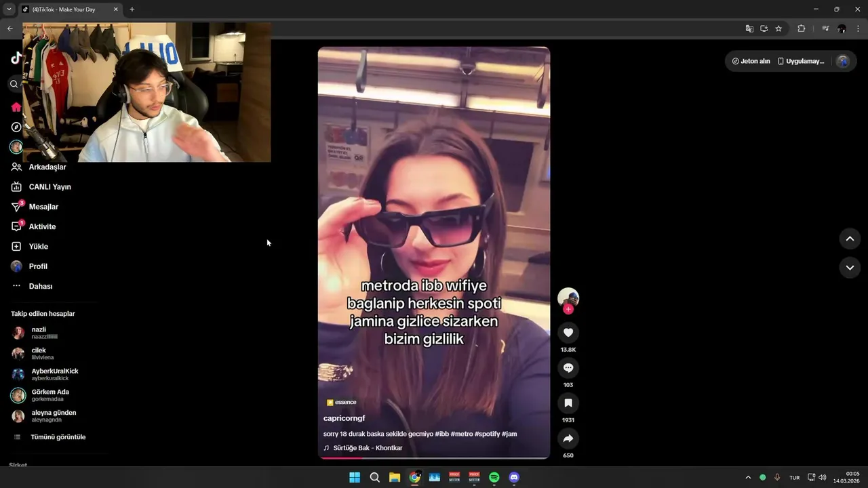Image resolution: width=868 pixels, height=488 pixels.
Task: Open the Chrome profile avatar
Action: click(x=842, y=28)
